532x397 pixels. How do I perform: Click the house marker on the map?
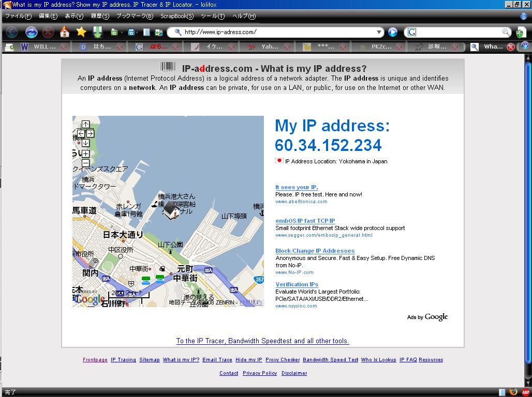coord(171,210)
